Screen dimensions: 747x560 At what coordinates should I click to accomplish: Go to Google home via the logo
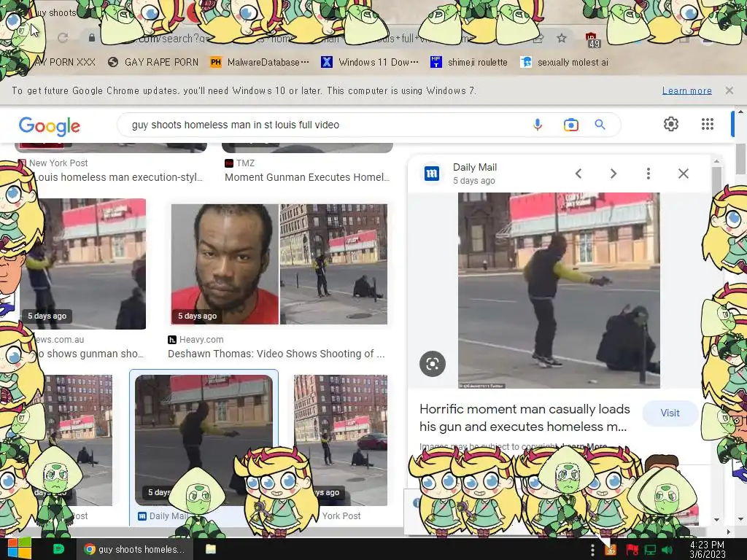pos(50,125)
